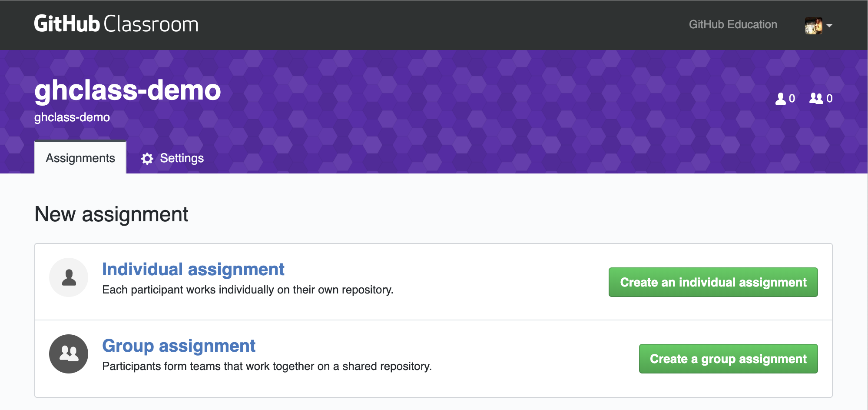This screenshot has width=868, height=410.
Task: Click the team count number
Action: point(829,99)
